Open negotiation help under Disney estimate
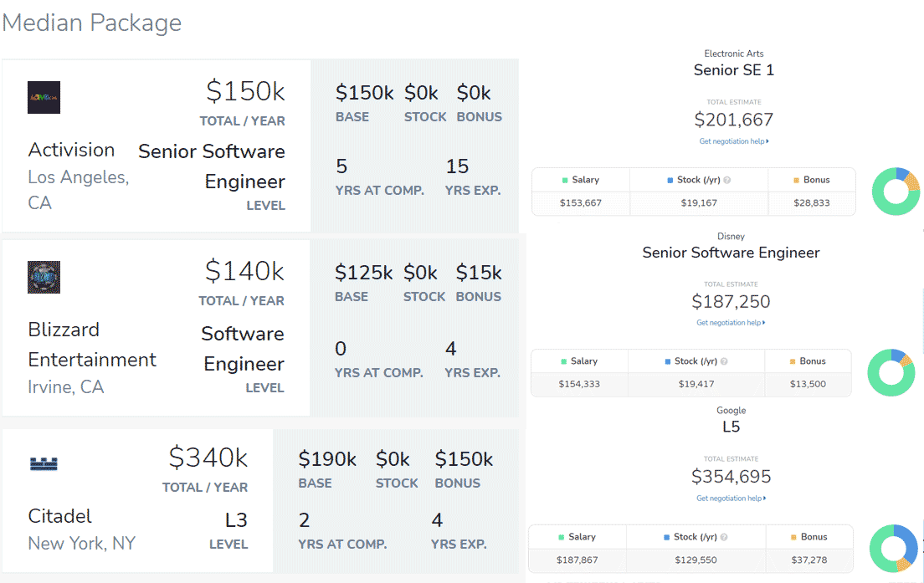The width and height of the screenshot is (924, 583). point(731,323)
